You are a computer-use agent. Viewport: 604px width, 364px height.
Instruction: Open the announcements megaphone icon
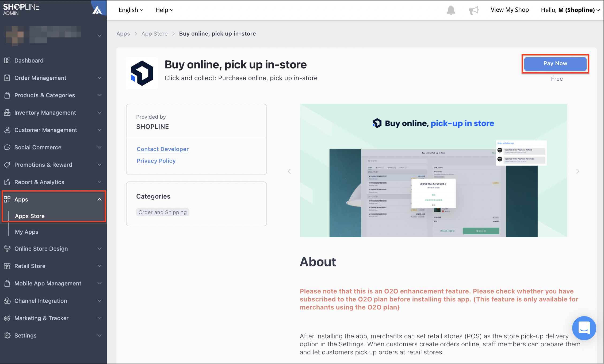pos(473,10)
